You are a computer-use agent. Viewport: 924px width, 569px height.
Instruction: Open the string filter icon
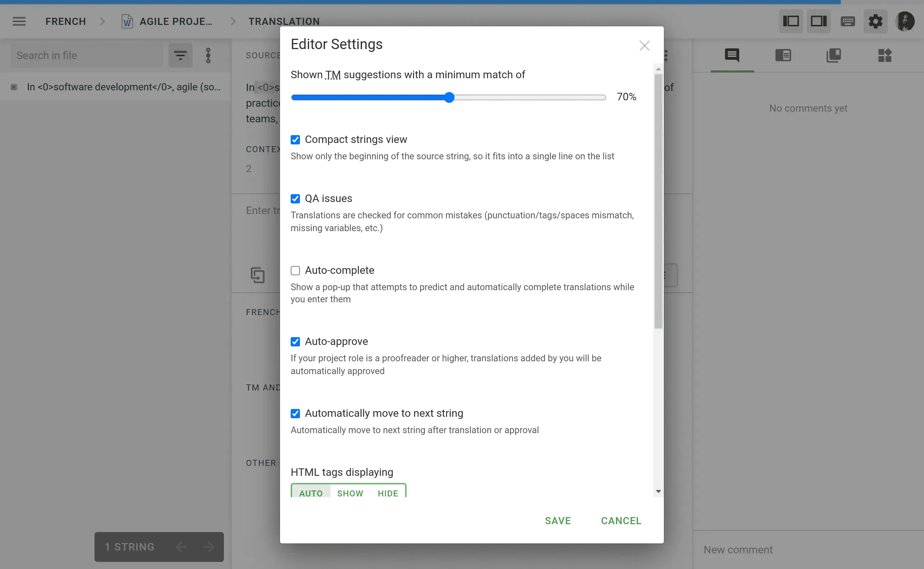180,56
